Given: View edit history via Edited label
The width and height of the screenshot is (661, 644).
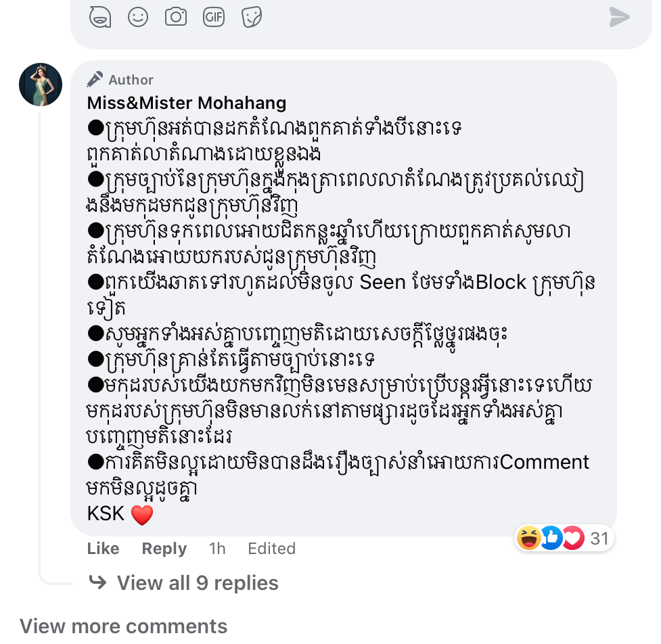Looking at the screenshot, I should 271,549.
